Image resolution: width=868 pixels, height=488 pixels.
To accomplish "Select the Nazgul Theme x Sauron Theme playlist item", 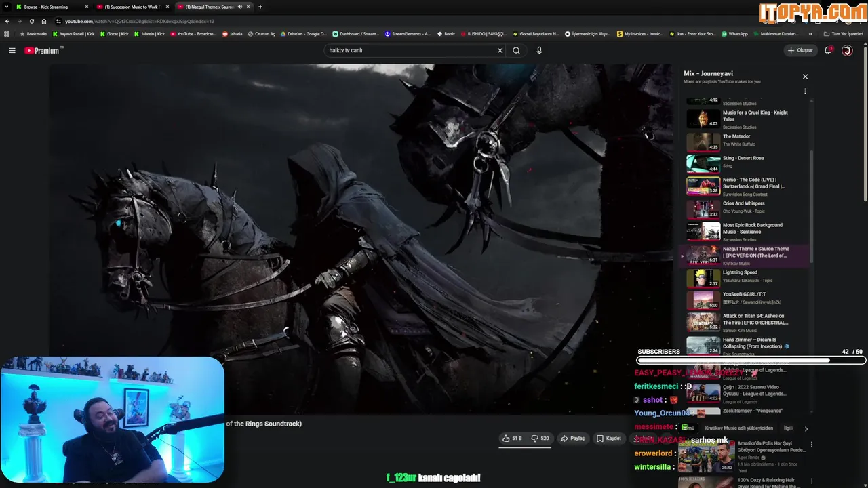I will [746, 255].
